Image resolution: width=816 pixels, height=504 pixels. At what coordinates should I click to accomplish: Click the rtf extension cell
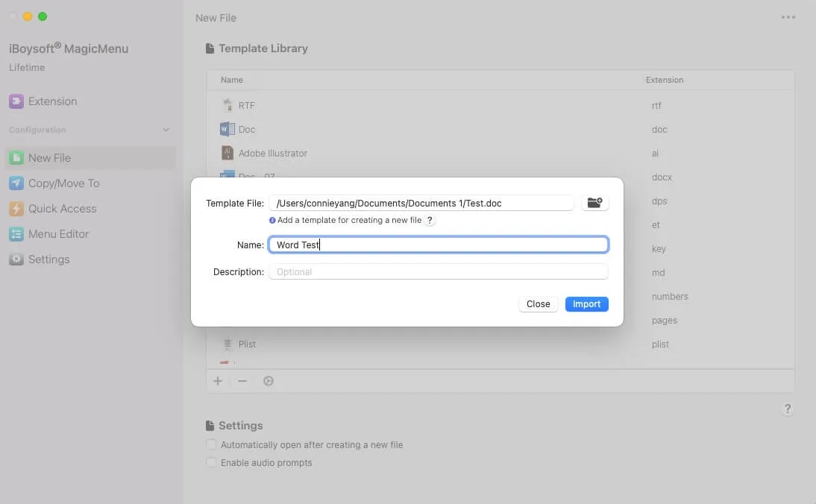pos(656,106)
